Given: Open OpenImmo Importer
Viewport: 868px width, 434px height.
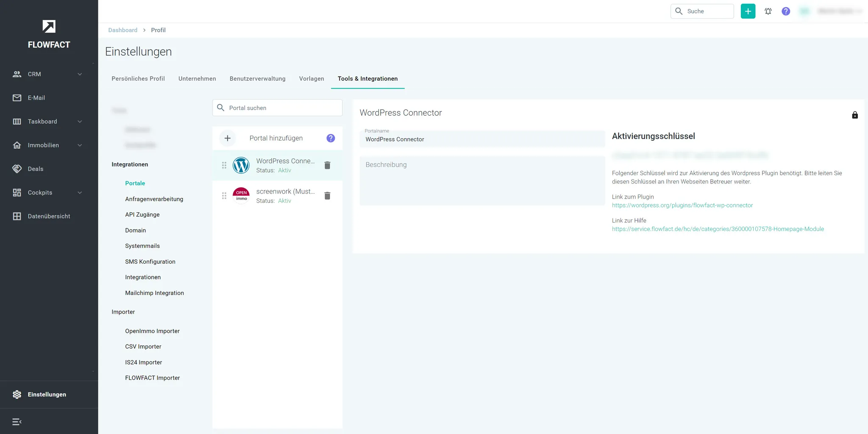Looking at the screenshot, I should coord(153,331).
